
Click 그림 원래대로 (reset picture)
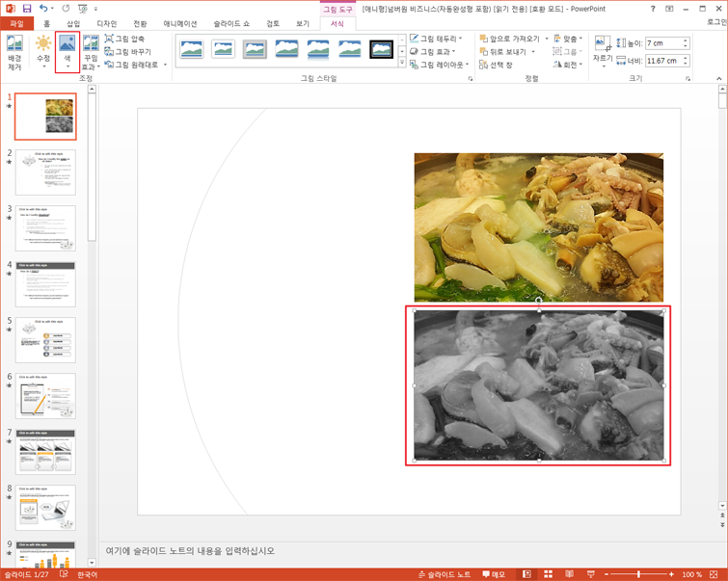pyautogui.click(x=131, y=65)
